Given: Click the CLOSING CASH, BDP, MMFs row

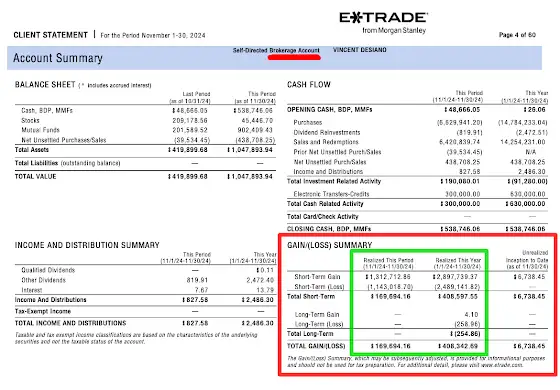Looking at the screenshot, I should pyautogui.click(x=417, y=229).
